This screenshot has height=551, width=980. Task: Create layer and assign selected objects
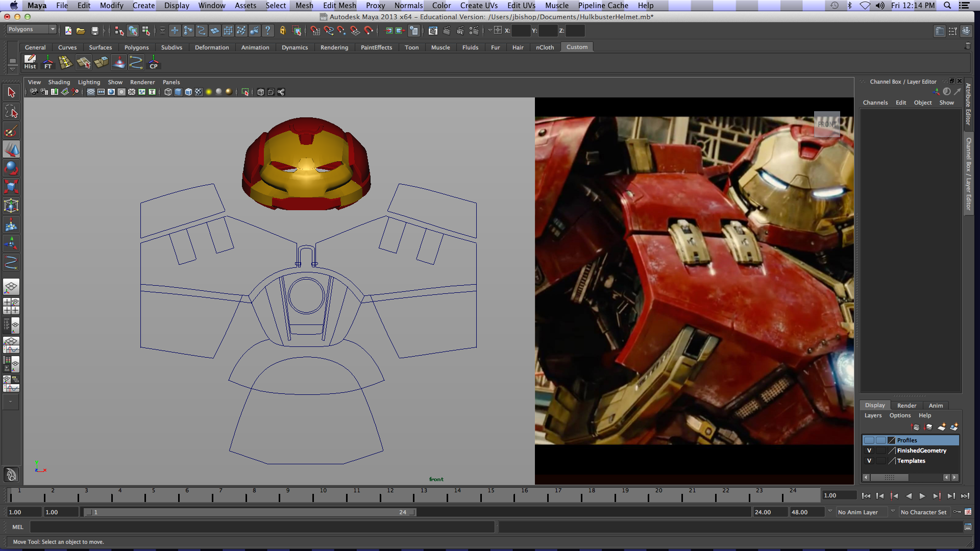click(954, 427)
